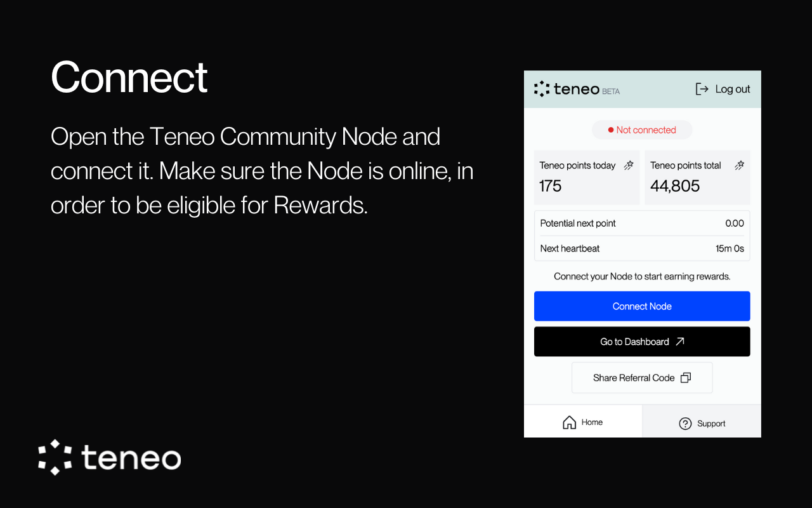The image size is (812, 508).
Task: Click the house icon in the Home tab
Action: pos(568,422)
